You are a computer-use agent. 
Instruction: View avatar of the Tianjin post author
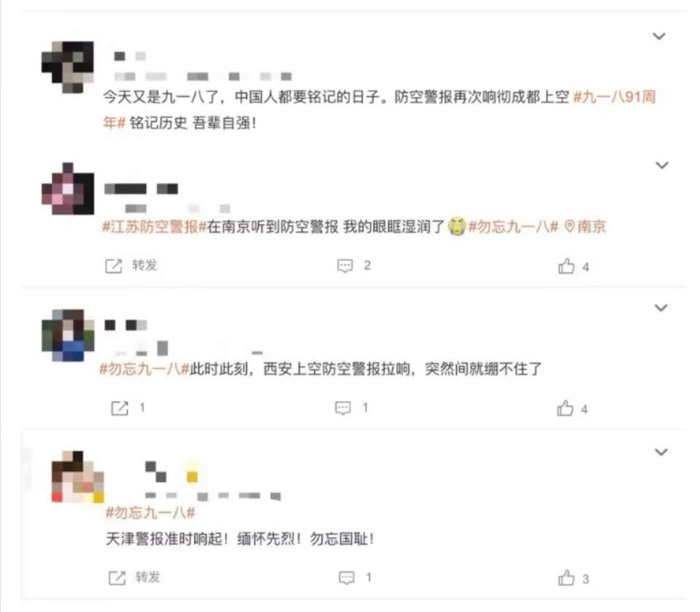coord(77,477)
